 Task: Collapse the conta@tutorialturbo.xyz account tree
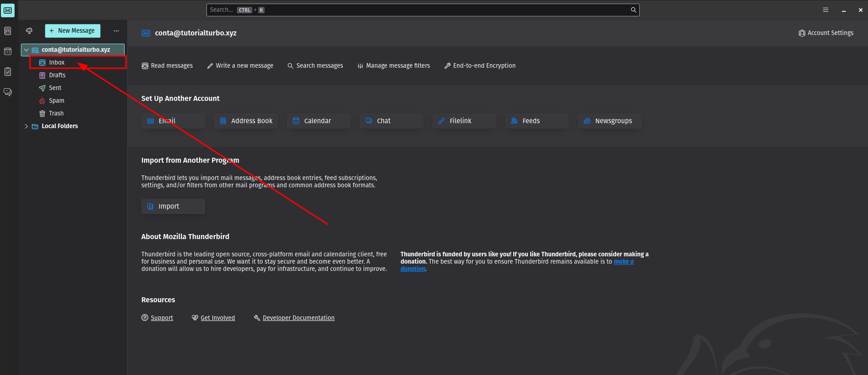(26, 50)
